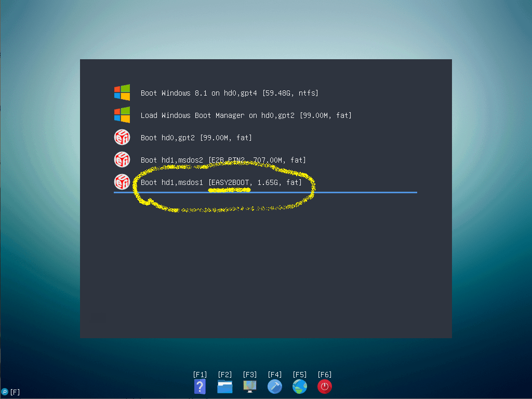532x399 pixels.
Task: Open the F3 monitor icon
Action: point(250,387)
